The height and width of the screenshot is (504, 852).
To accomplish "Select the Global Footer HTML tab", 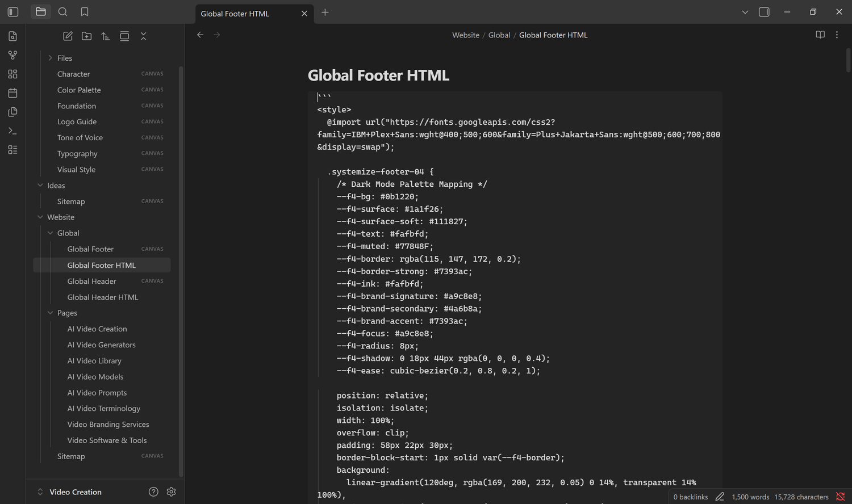I will [253, 13].
